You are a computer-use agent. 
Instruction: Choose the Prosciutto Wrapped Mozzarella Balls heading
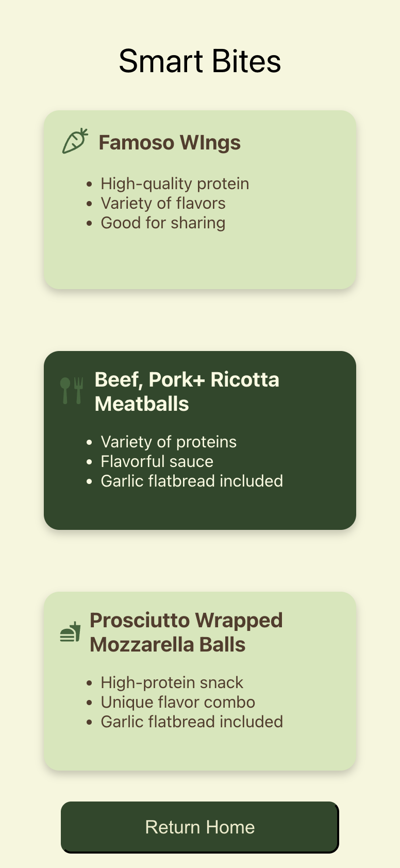point(186,632)
